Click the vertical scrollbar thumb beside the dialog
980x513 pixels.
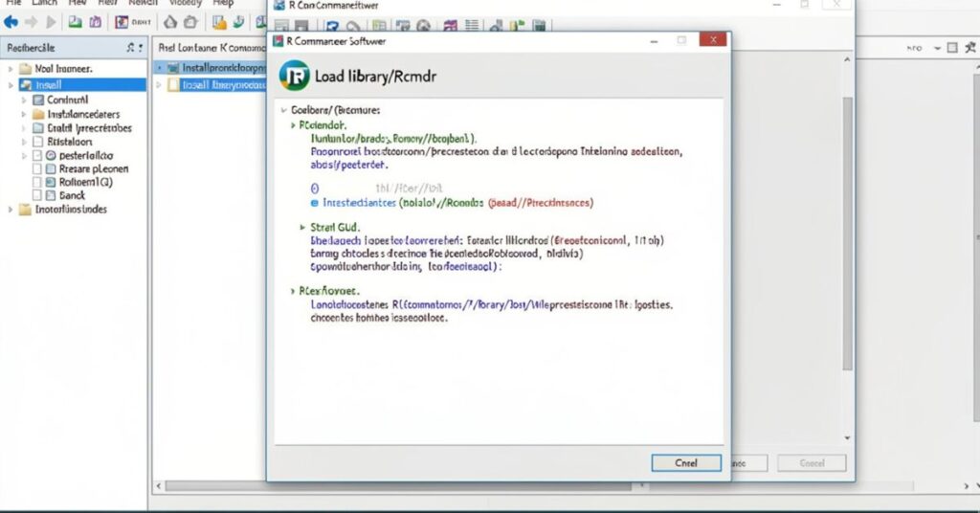(x=848, y=234)
